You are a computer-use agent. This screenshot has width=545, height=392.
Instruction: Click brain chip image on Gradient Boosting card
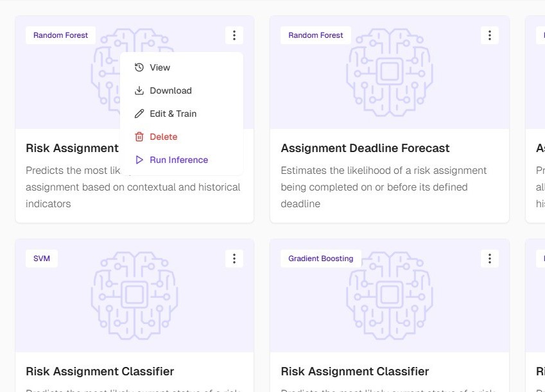pos(390,296)
